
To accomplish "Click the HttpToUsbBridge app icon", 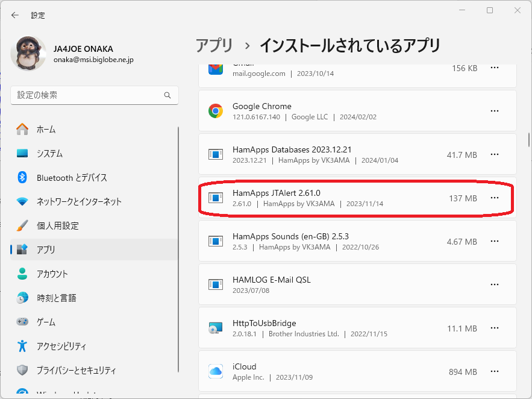I will pyautogui.click(x=216, y=328).
